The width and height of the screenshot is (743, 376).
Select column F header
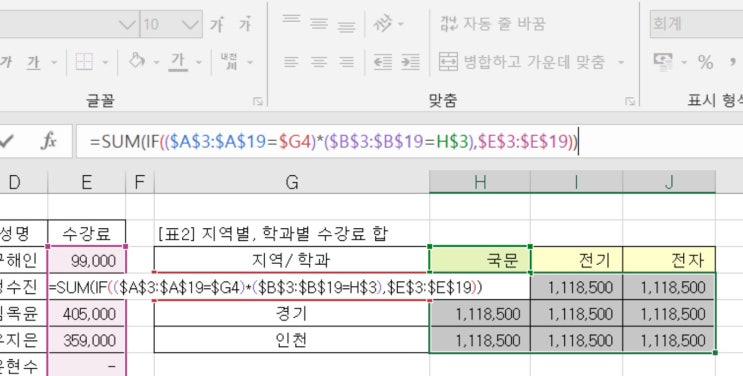click(140, 182)
